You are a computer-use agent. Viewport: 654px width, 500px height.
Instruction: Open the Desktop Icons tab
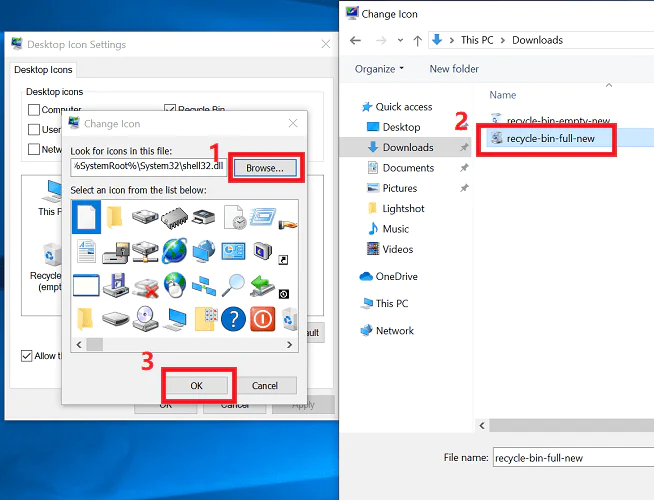43,70
